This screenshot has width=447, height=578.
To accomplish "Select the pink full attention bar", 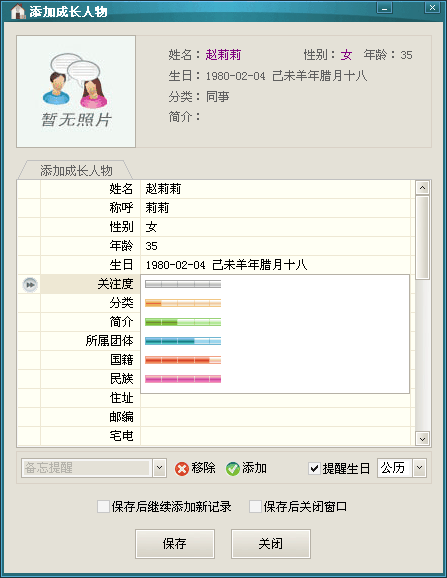I will [183, 379].
